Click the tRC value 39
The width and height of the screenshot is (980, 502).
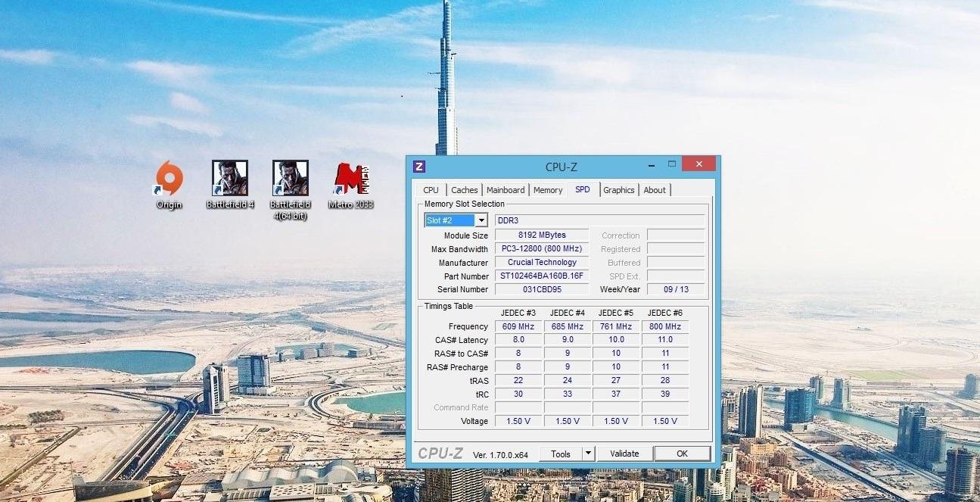coord(665,394)
